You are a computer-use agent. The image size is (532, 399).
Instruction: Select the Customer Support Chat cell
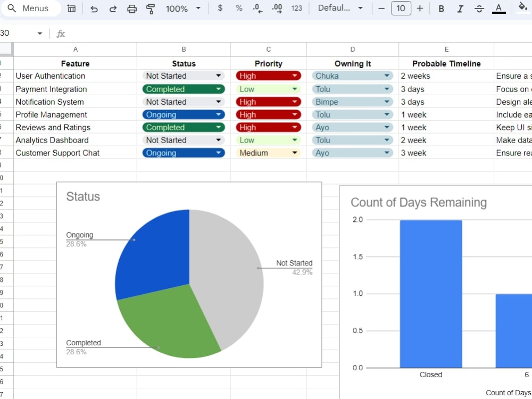click(76, 153)
